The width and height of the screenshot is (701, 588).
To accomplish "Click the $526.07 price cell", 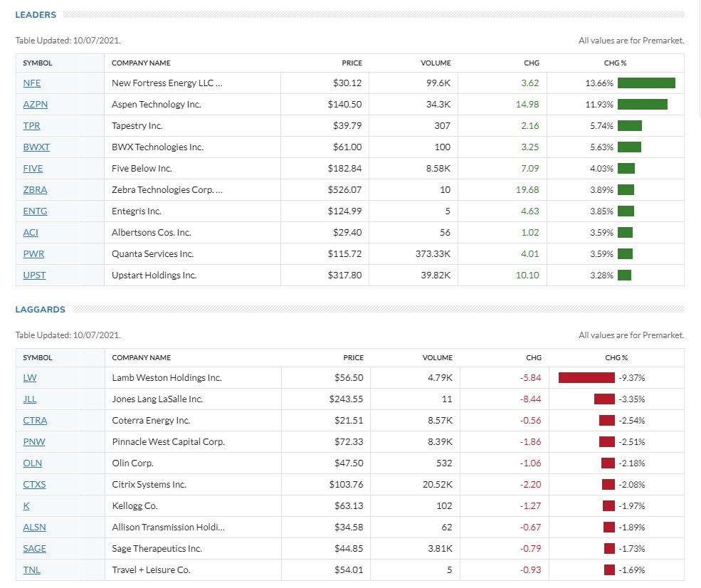I will (344, 190).
